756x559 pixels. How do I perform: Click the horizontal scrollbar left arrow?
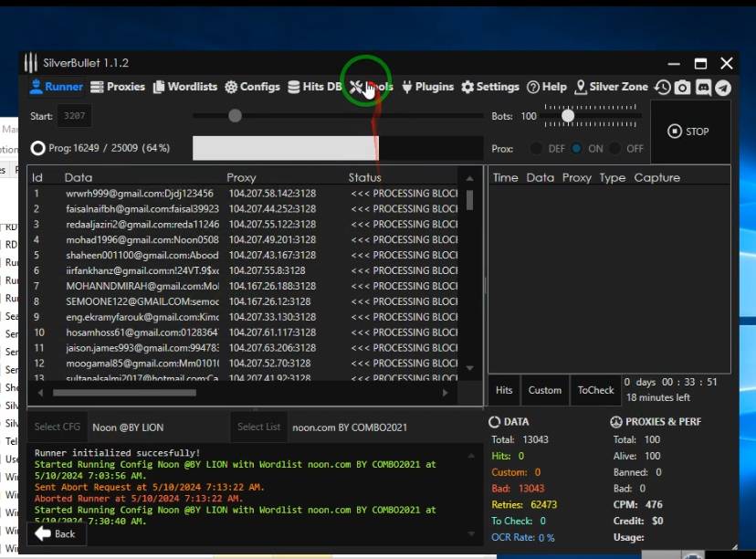(x=40, y=393)
